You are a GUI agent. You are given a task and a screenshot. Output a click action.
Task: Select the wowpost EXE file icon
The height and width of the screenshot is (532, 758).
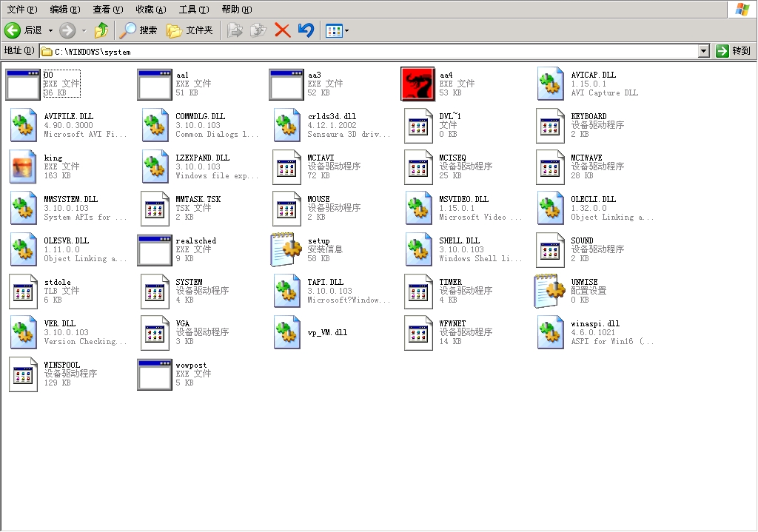[154, 374]
